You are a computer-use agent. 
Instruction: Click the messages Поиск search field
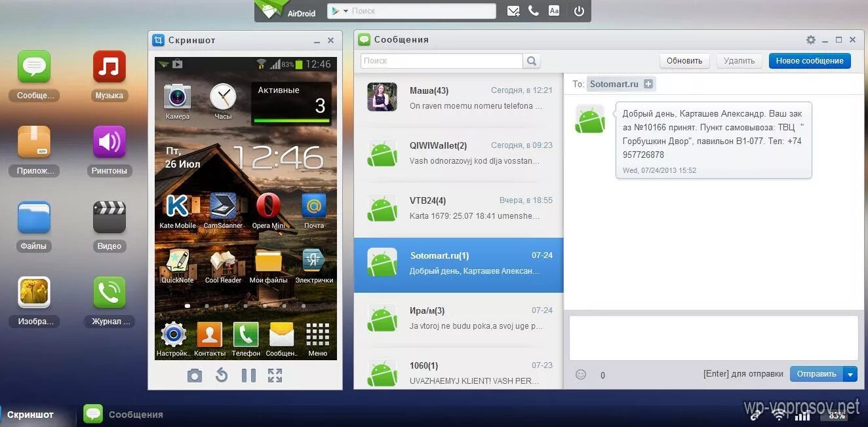tap(441, 61)
